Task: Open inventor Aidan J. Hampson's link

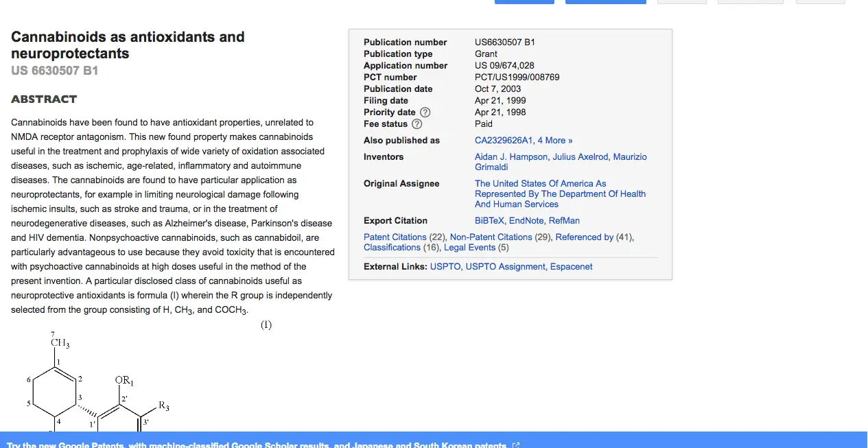Action: click(x=511, y=157)
